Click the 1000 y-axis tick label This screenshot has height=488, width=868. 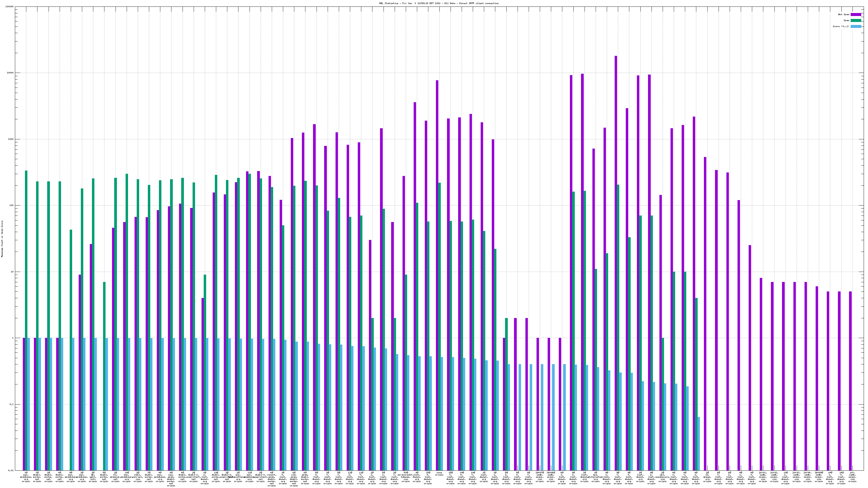tap(11, 139)
